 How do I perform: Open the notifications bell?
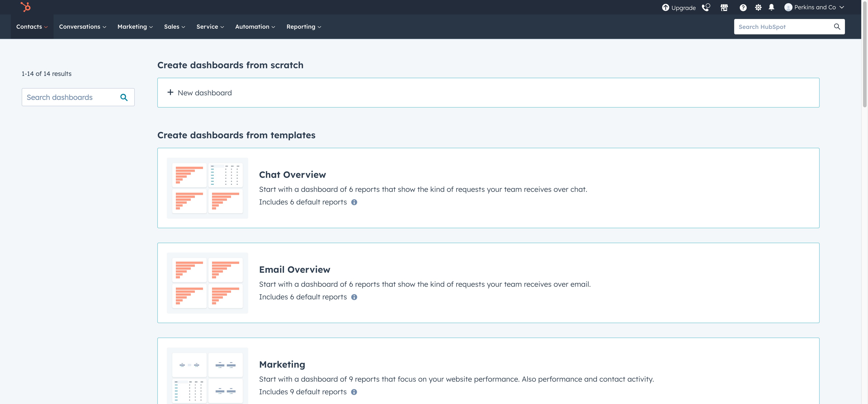click(771, 7)
